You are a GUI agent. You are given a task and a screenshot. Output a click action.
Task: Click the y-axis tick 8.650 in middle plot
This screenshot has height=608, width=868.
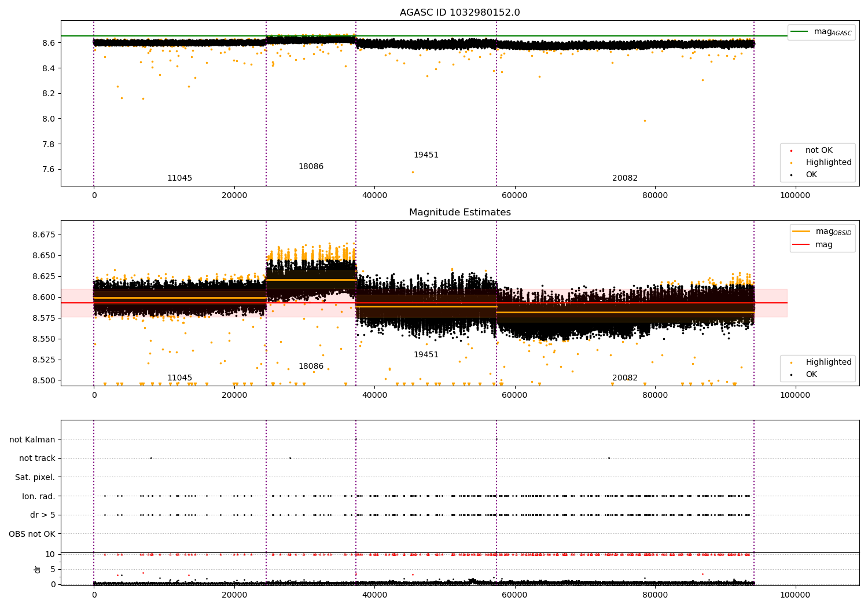pyautogui.click(x=43, y=256)
